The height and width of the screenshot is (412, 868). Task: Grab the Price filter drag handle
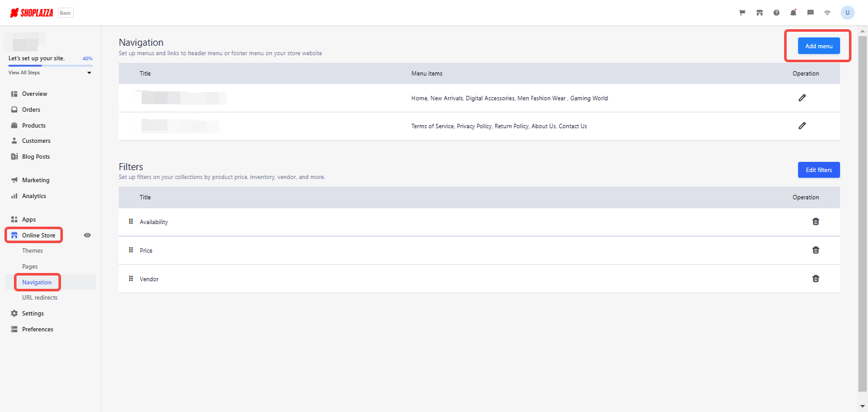[131, 250]
